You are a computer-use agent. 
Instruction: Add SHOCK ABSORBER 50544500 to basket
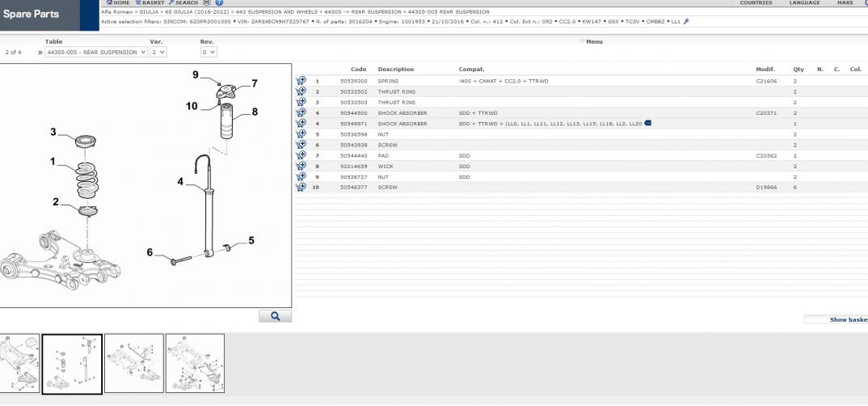[301, 112]
